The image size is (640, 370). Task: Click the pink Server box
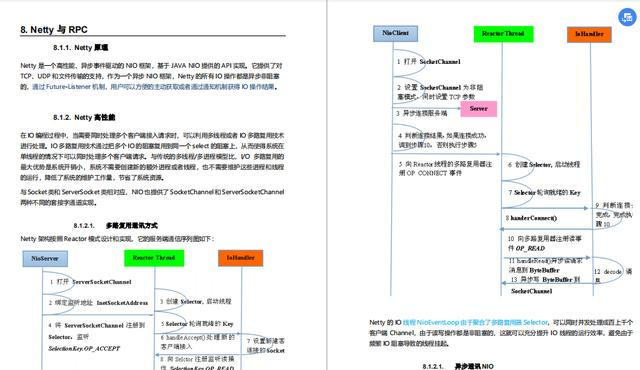pos(478,109)
